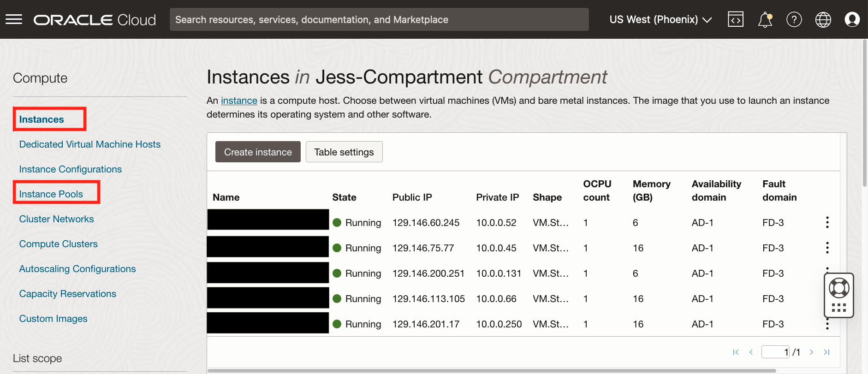The height and width of the screenshot is (374, 868).
Task: Open actions menu for instance 129.146.60.245
Action: coord(827,222)
